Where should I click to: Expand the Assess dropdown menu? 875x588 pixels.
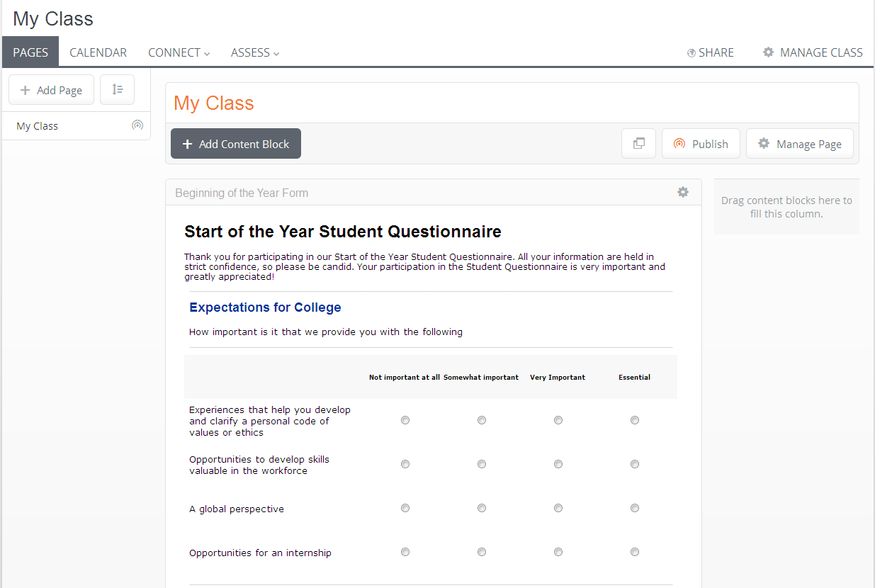tap(255, 52)
